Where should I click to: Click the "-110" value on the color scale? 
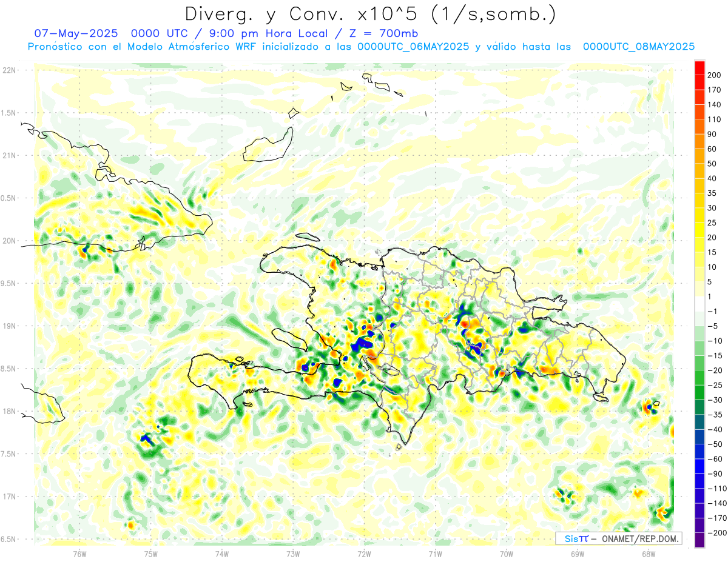(x=716, y=489)
